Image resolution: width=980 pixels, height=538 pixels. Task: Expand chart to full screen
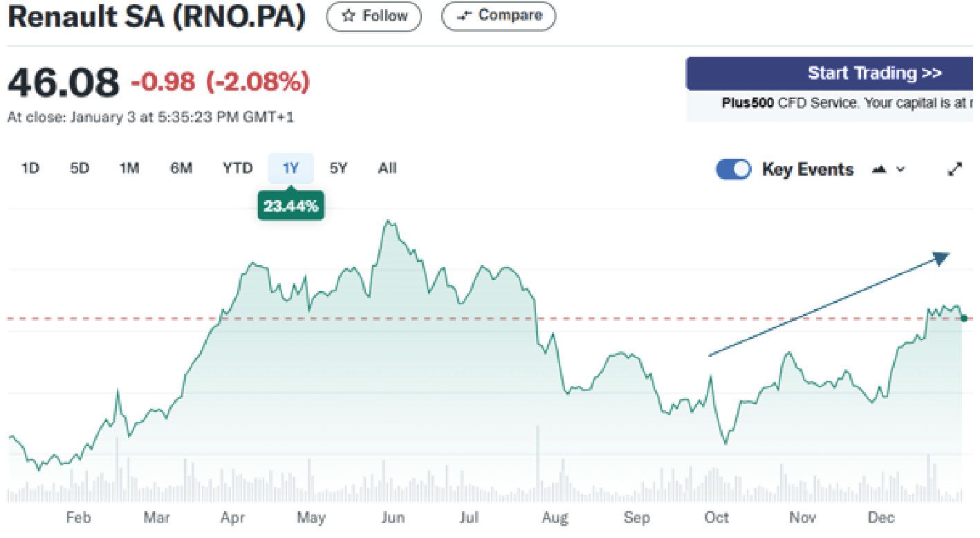[x=955, y=169]
